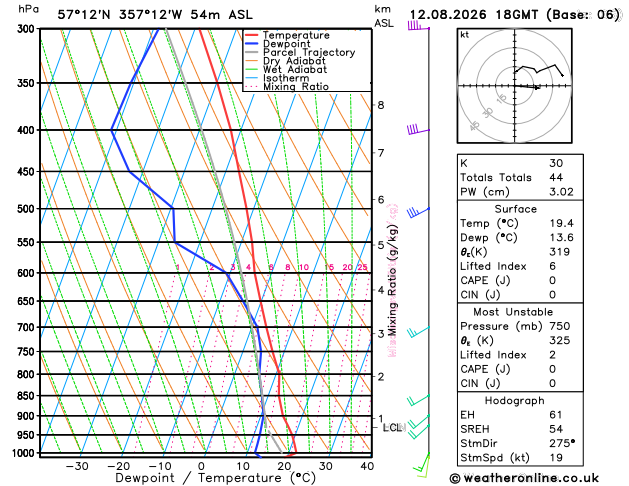This screenshot has height=486, width=629.
Task: Click the PW (cm) value '3.02'
Action: coord(561,192)
